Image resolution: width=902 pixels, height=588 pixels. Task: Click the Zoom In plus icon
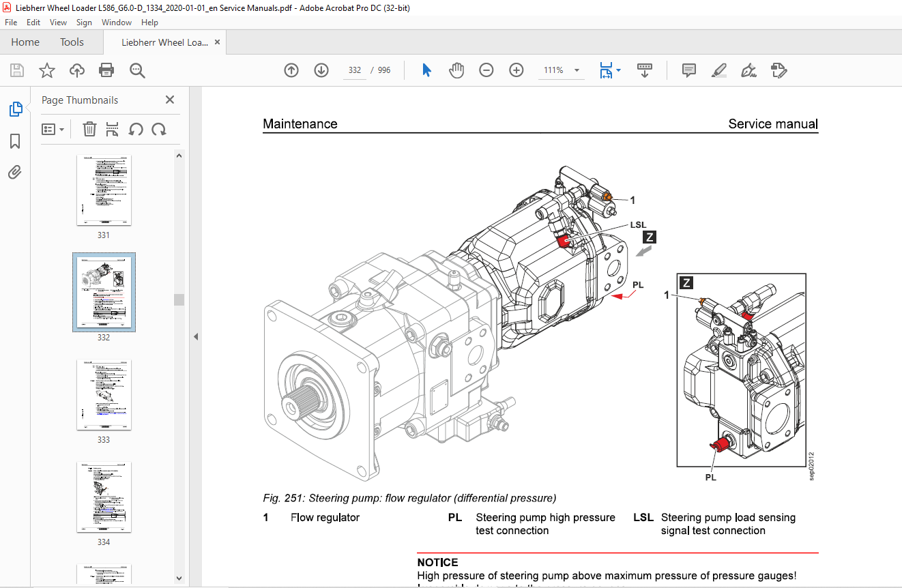click(x=517, y=70)
